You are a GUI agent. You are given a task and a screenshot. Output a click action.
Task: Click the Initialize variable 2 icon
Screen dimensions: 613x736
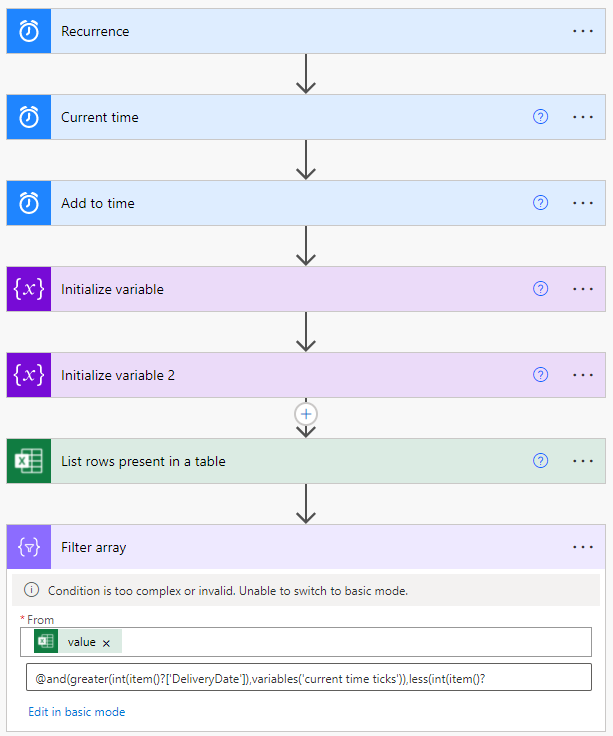pos(29,375)
